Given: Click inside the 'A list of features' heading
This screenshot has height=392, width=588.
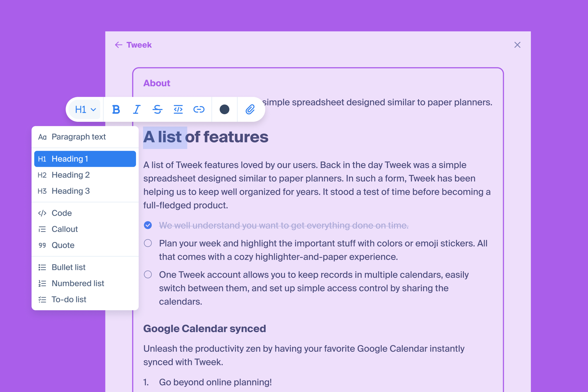Looking at the screenshot, I should 225,137.
